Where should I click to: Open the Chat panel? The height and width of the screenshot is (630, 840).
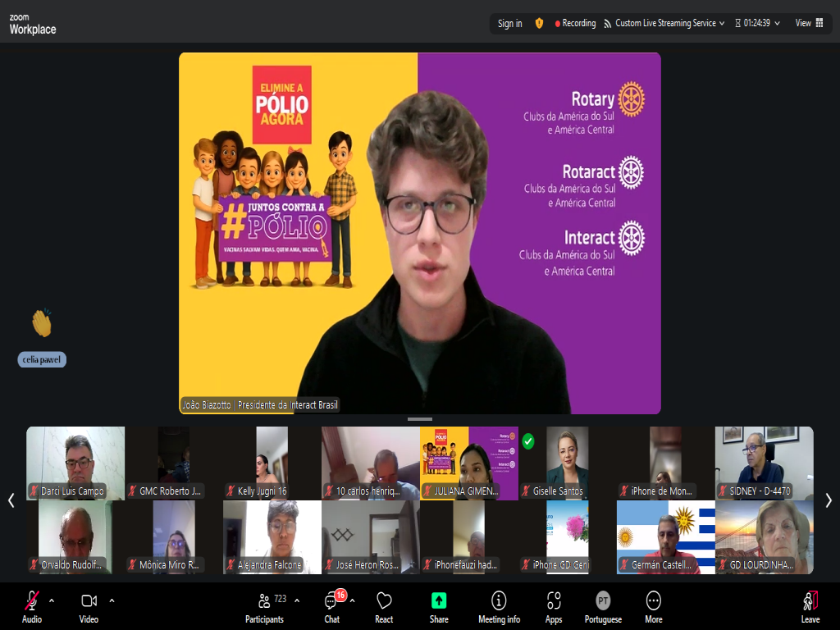(332, 605)
